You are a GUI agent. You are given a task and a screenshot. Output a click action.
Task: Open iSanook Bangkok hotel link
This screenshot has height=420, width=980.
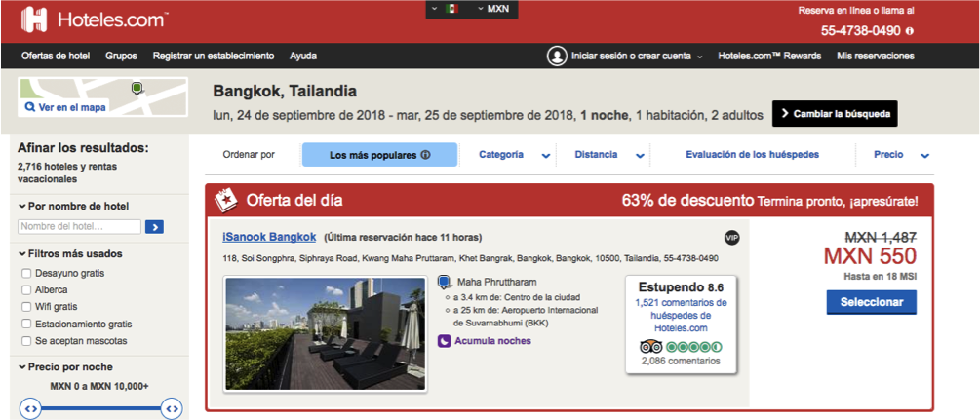coord(269,238)
